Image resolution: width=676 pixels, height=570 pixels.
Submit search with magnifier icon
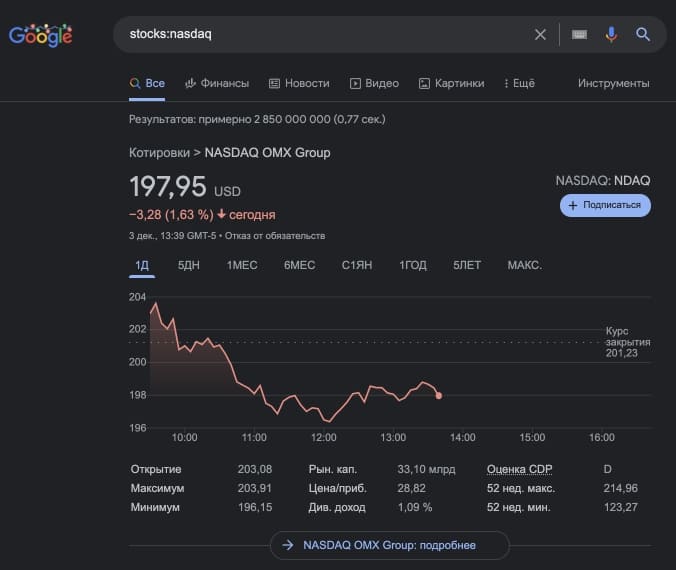pos(643,34)
